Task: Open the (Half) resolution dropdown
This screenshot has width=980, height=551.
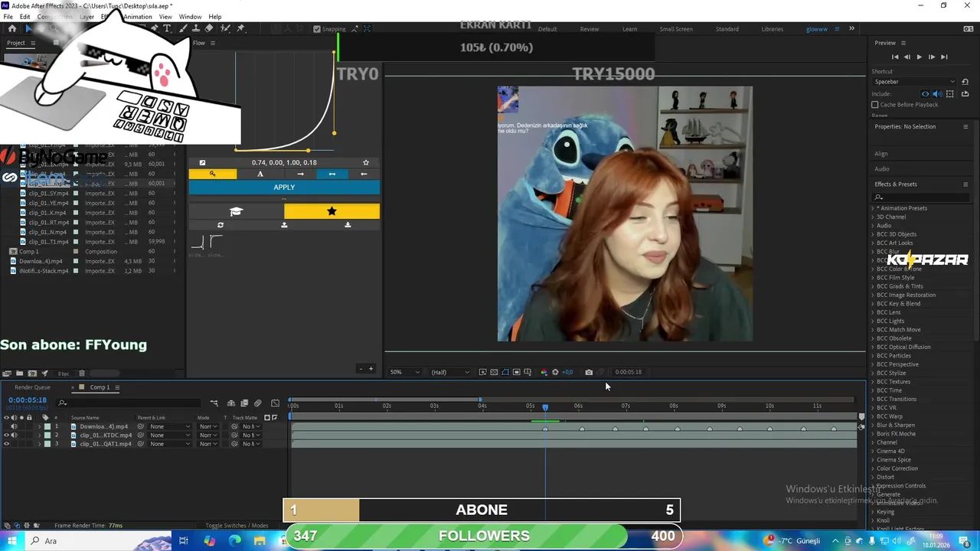Action: click(449, 372)
